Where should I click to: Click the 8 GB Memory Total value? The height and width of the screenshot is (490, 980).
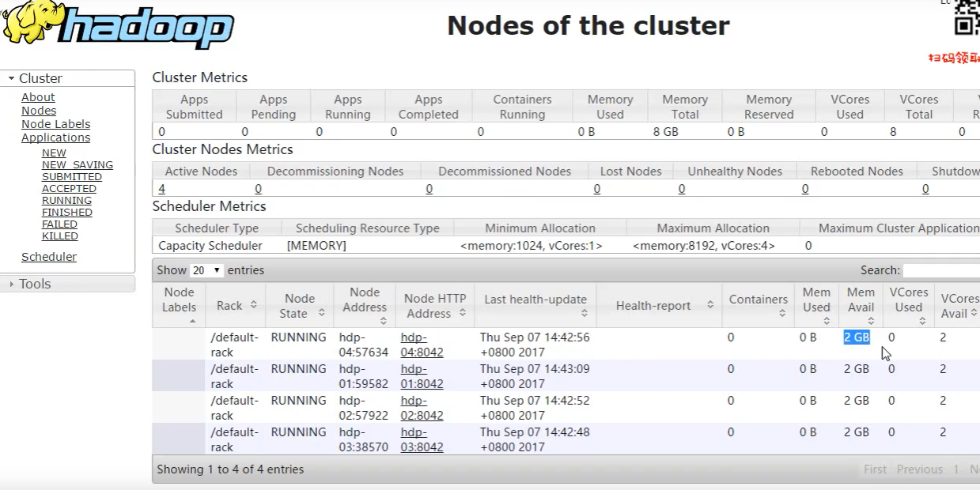[666, 132]
